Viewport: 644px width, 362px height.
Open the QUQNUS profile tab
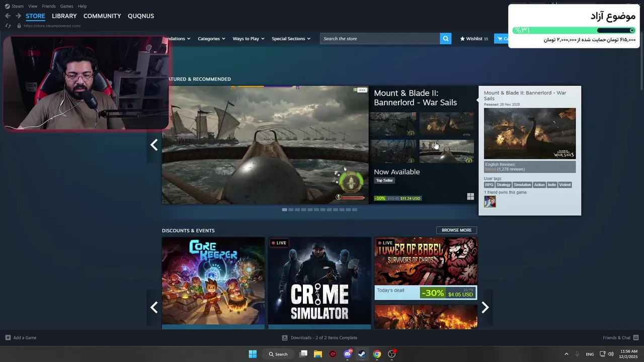pos(141,16)
